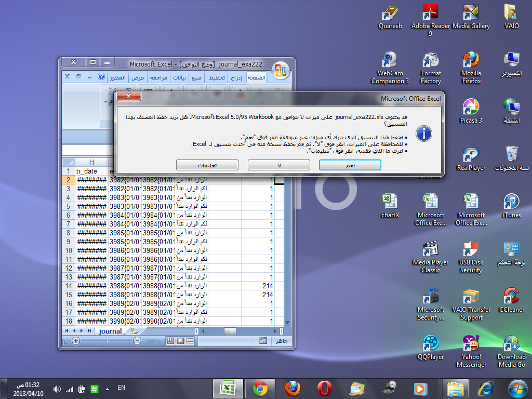The width and height of the screenshot is (532, 399).
Task: Click the macro recording icon in status bar
Action: [263, 341]
